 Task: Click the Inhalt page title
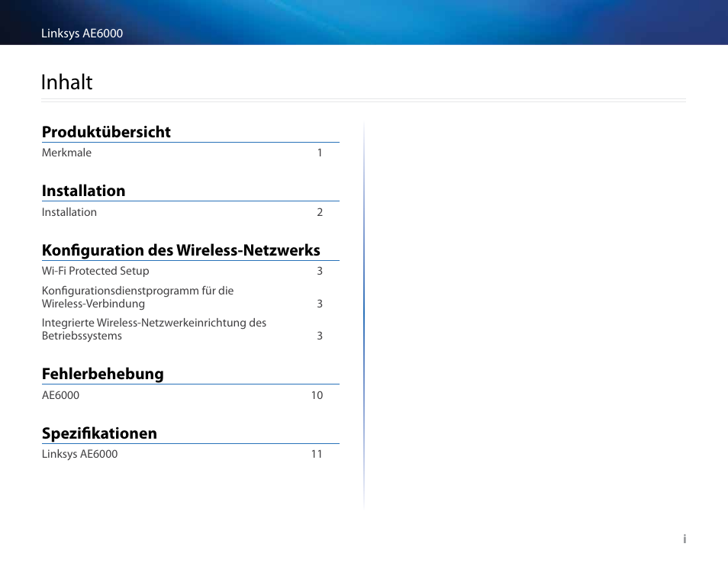(x=67, y=82)
